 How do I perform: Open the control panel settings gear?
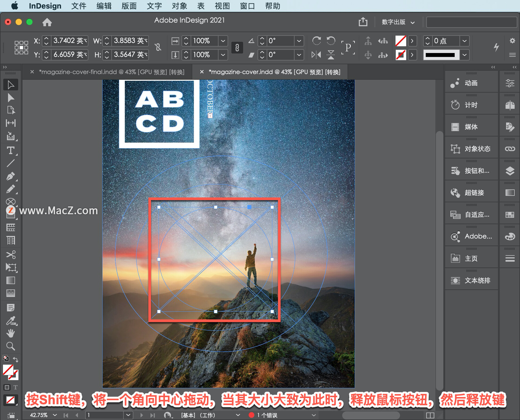pos(512,41)
